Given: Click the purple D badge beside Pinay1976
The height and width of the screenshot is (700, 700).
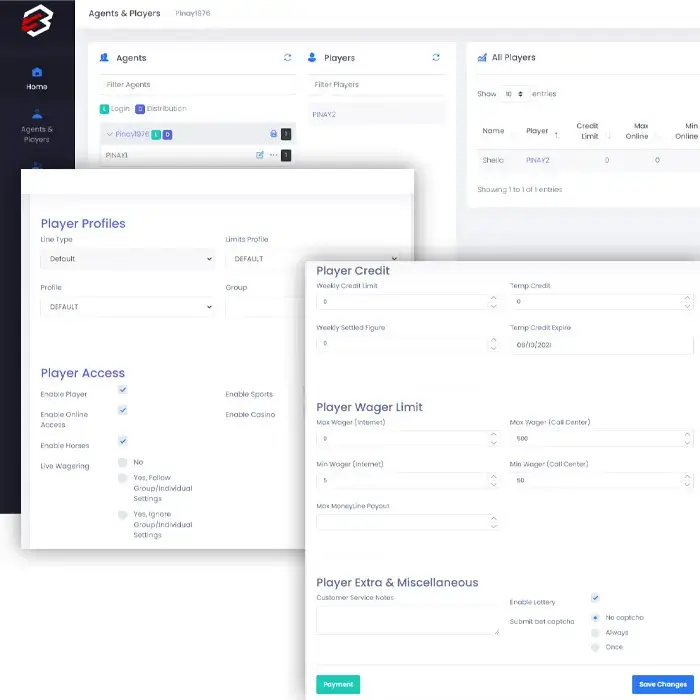Looking at the screenshot, I should [167, 134].
